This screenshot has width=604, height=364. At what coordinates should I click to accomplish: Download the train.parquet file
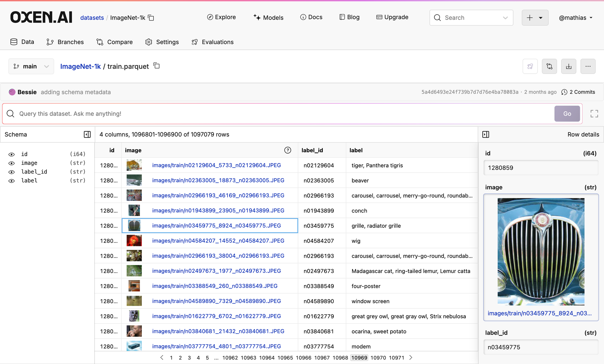click(x=569, y=66)
